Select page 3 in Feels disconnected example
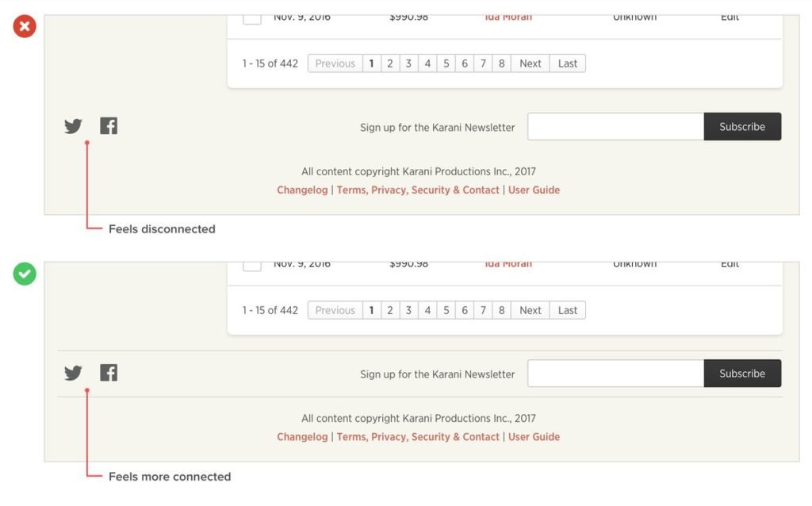 click(x=408, y=63)
